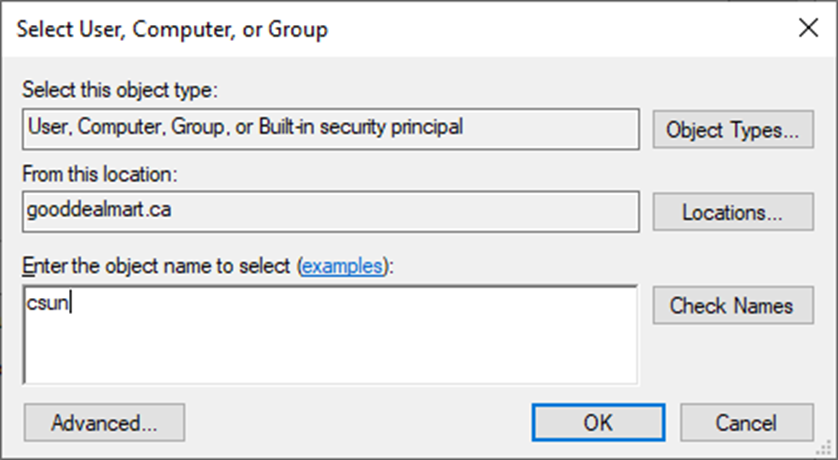Cancel the user selection dialog

tap(747, 423)
